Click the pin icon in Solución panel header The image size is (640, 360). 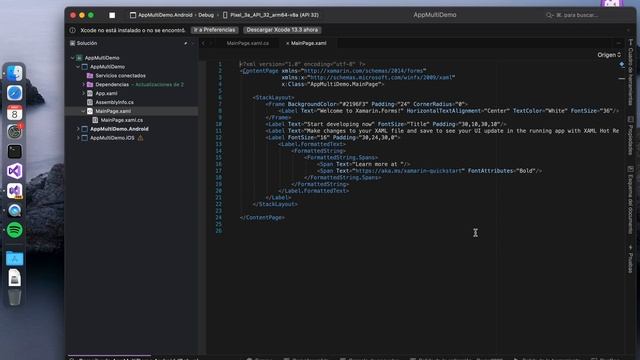(x=186, y=43)
